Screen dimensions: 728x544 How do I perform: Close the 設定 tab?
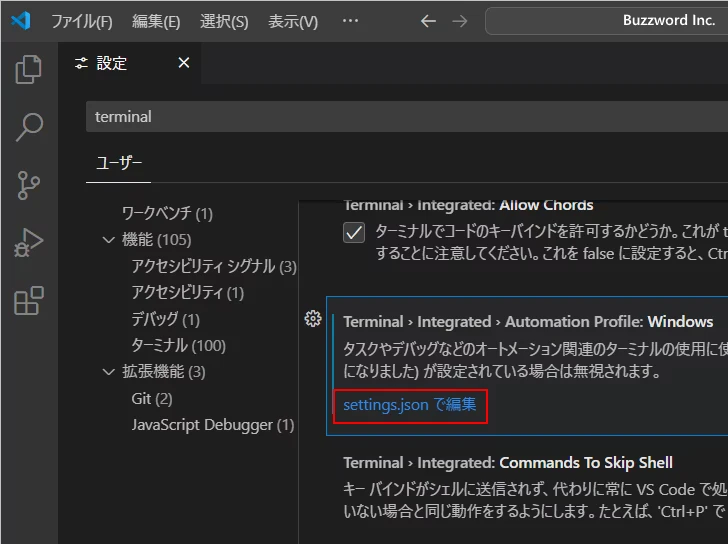pos(184,63)
